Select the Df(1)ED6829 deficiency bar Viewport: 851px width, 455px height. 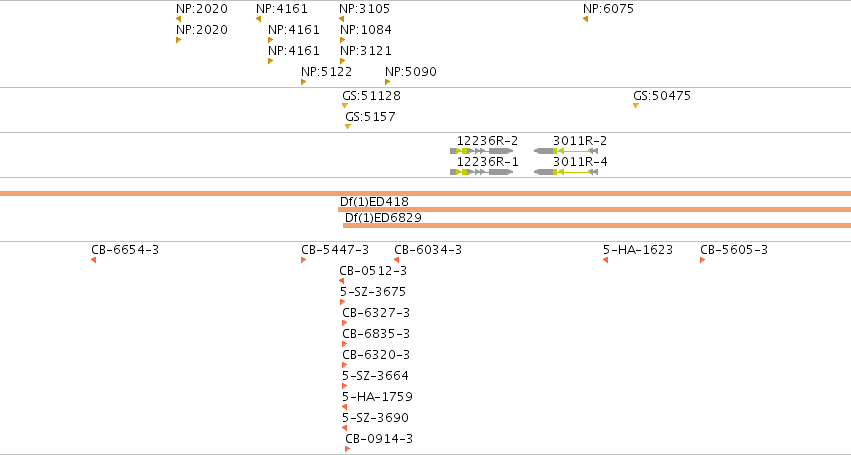pyautogui.click(x=597, y=225)
